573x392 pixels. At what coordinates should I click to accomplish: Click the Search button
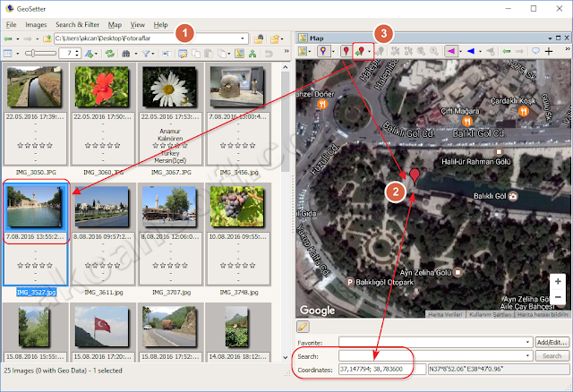(552, 355)
